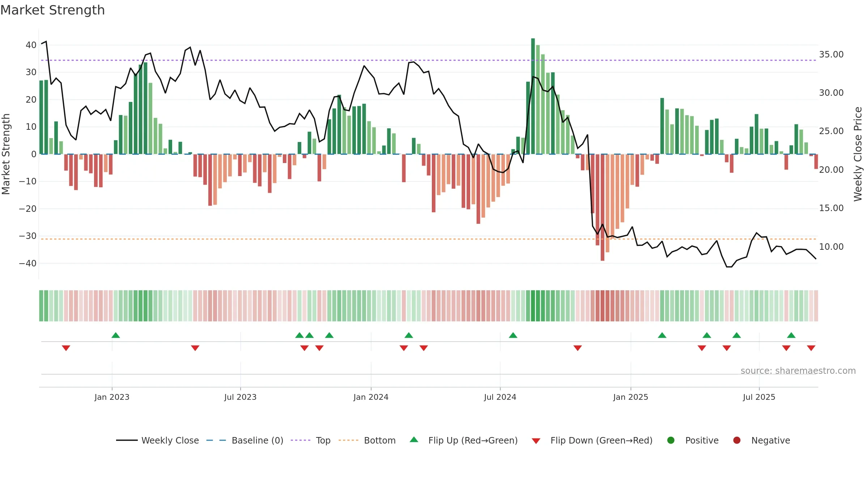
Task: Click the 35.00 price axis label
Action: (831, 55)
